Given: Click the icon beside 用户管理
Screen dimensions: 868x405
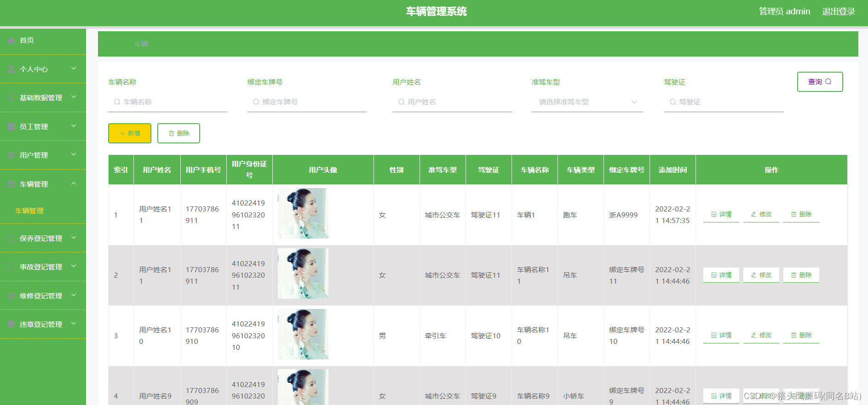Looking at the screenshot, I should coord(11,155).
